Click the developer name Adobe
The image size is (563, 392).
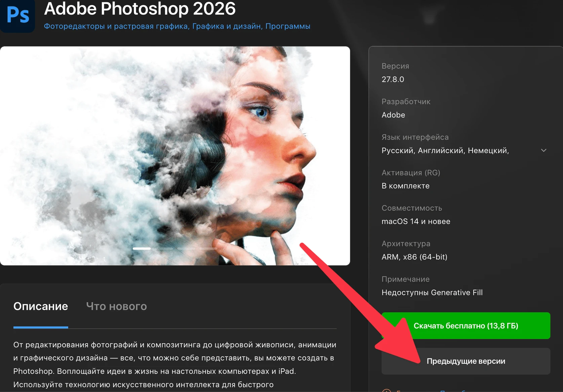tap(393, 115)
